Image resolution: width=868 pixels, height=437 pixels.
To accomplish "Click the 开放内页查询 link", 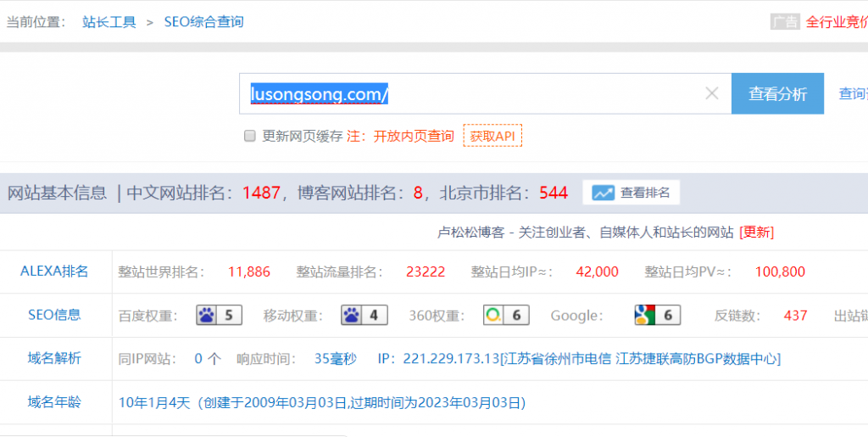I will 414,136.
